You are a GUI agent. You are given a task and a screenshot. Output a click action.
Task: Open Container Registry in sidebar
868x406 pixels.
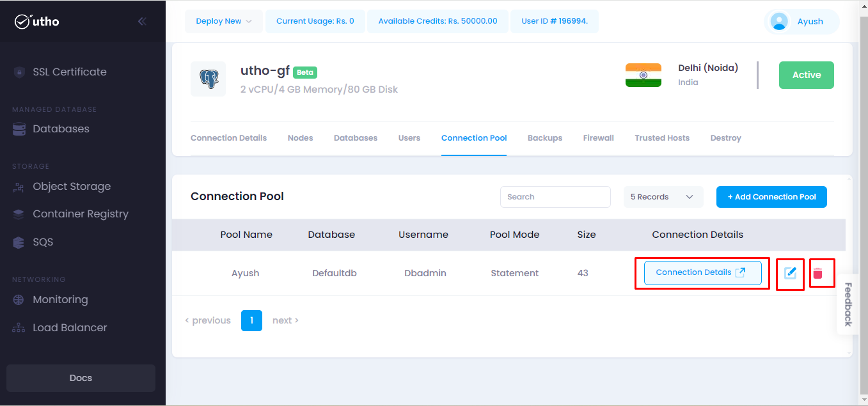[x=81, y=214]
